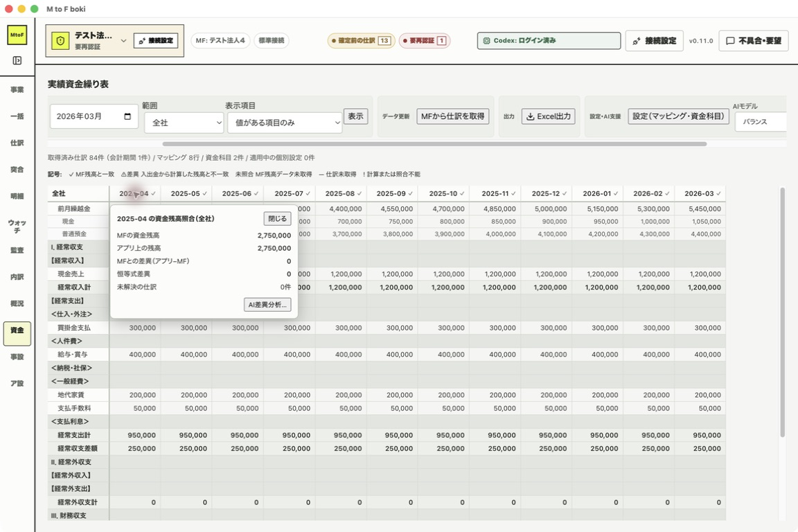Click the 2025-08 column header
This screenshot has height=532, width=798.
coord(341,193)
